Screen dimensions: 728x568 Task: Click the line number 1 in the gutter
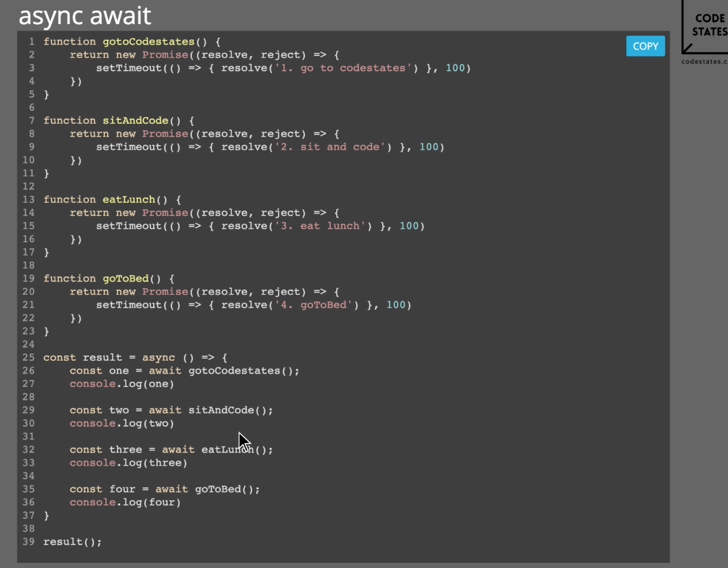(32, 41)
